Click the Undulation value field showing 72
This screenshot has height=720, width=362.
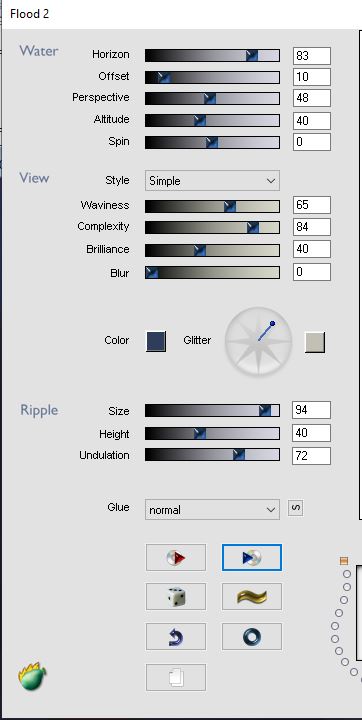311,456
